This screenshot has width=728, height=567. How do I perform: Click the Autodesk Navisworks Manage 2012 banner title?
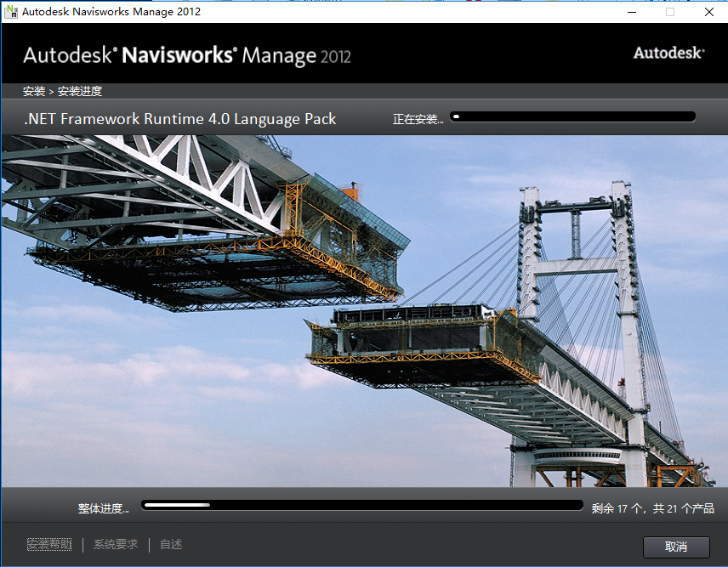point(187,55)
